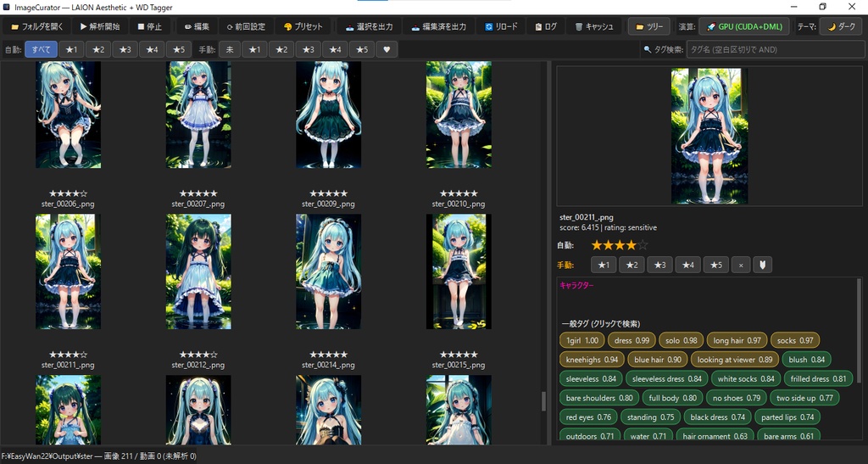Screen dimensions: 868x464
Task: Search by tag kneehighs 0.94
Action: (x=592, y=360)
